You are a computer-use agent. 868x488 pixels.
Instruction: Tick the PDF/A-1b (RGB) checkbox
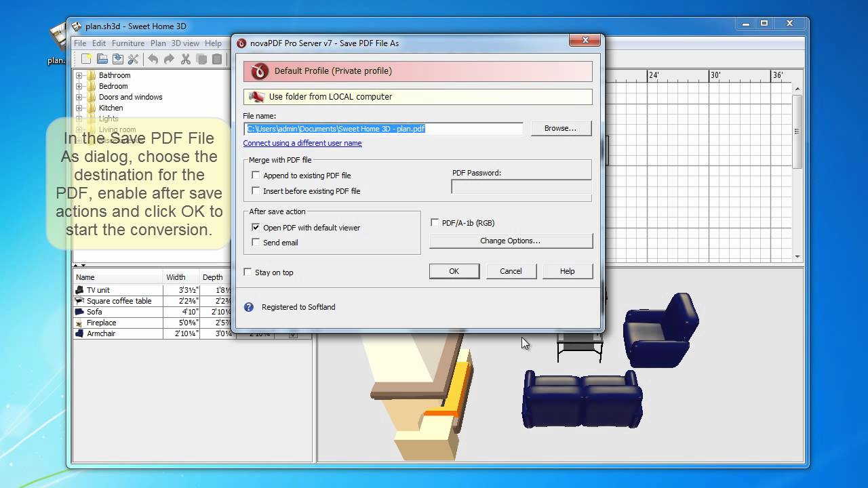point(435,222)
